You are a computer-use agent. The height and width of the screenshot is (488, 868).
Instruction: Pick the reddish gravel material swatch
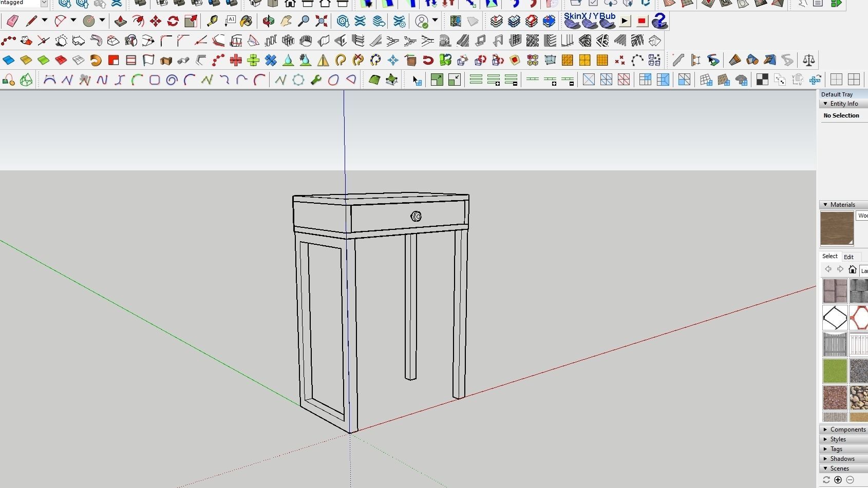point(835,397)
